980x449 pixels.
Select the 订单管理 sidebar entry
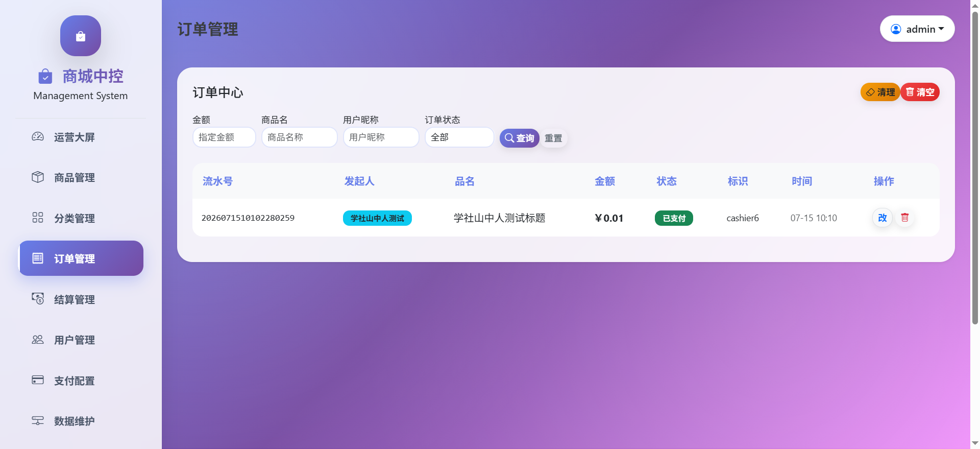click(81, 258)
